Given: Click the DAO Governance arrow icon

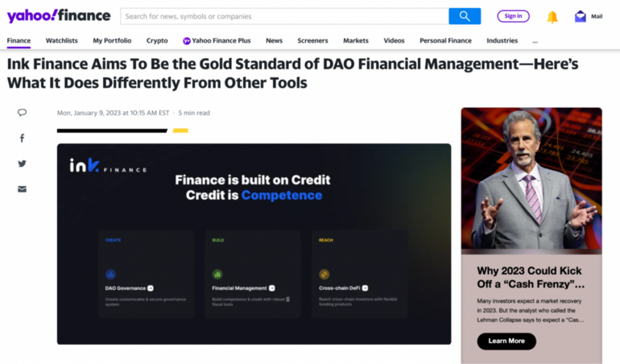Looking at the screenshot, I should (x=151, y=288).
